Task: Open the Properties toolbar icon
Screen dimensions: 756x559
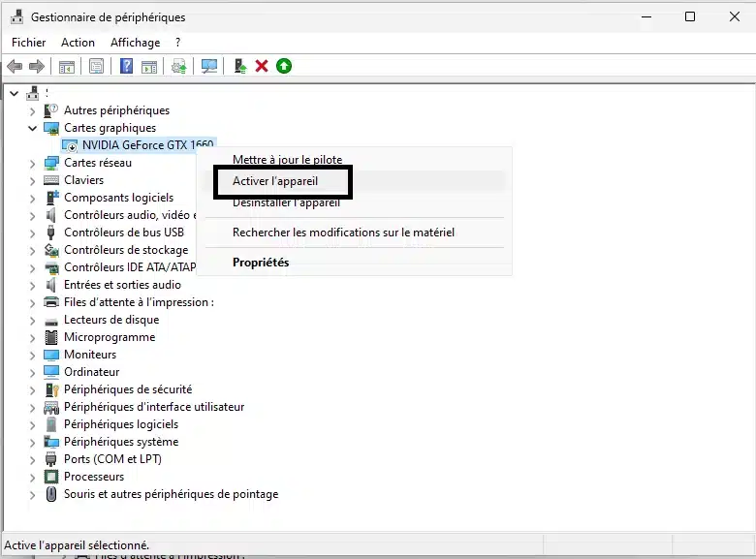Action: pos(96,66)
